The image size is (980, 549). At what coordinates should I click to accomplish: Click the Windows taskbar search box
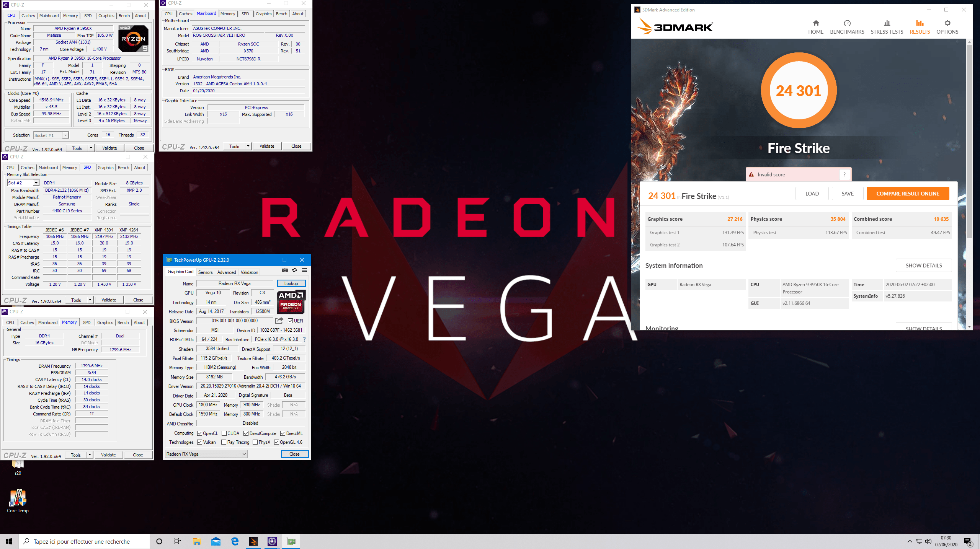[84, 541]
